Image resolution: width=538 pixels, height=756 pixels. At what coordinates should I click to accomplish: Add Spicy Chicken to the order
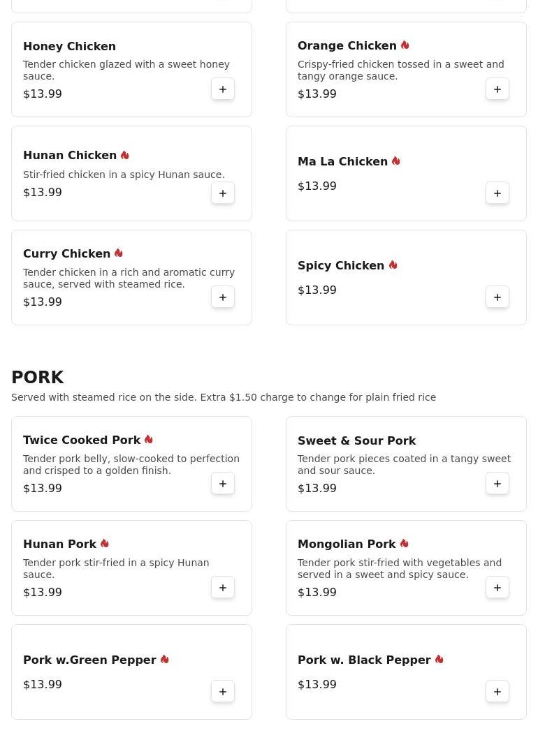point(497,297)
